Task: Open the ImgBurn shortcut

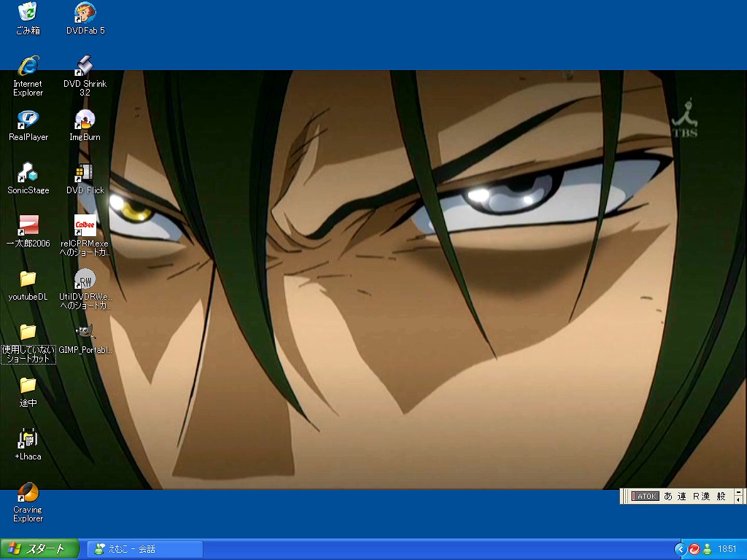Action: click(85, 125)
